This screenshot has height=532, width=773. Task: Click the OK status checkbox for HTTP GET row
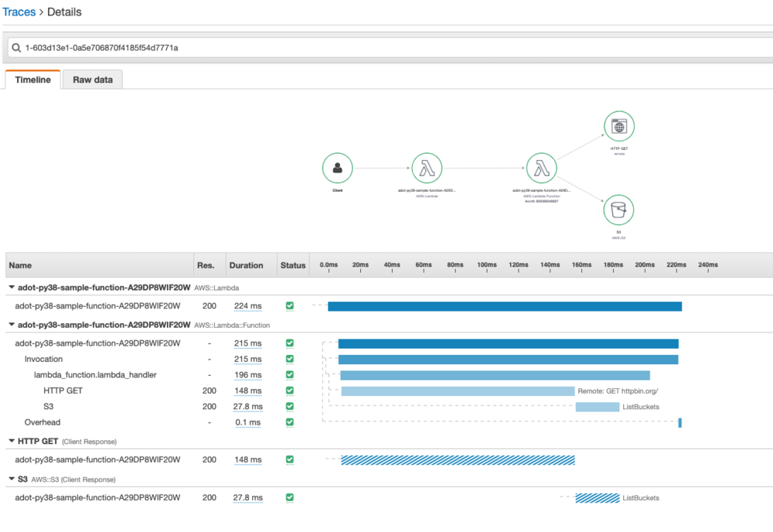pyautogui.click(x=289, y=390)
